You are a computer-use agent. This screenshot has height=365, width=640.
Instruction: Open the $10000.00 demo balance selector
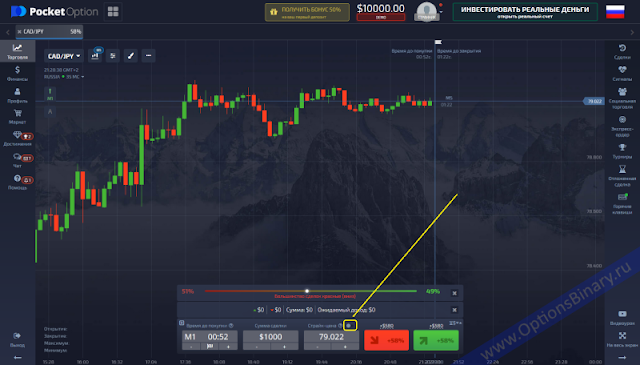[380, 11]
